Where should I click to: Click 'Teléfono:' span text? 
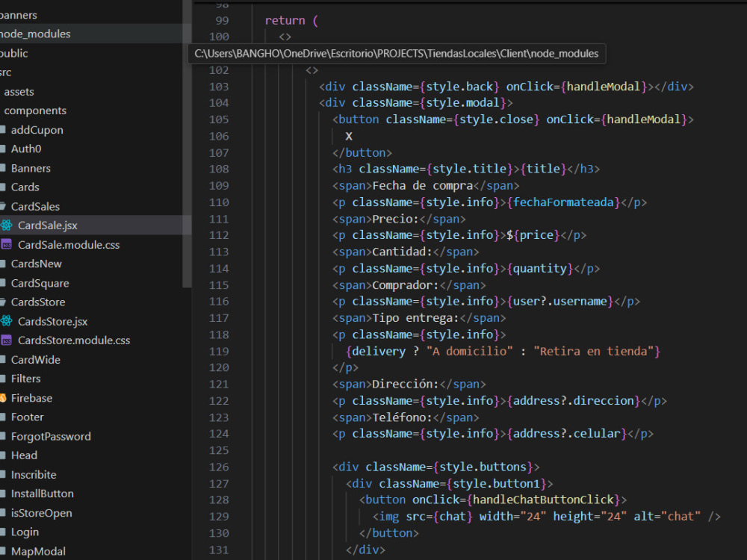pos(402,417)
